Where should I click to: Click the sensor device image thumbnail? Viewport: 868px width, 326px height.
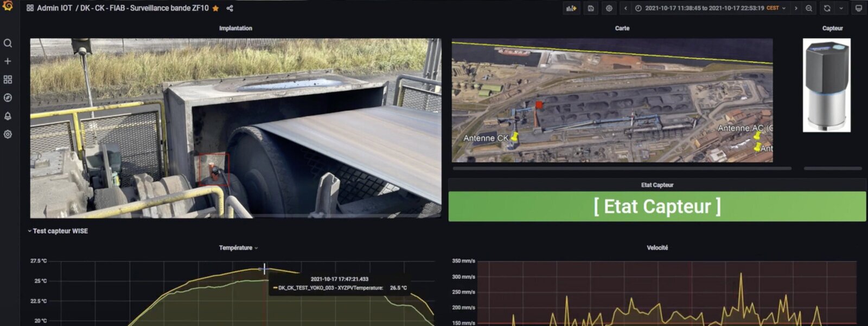[x=827, y=85]
